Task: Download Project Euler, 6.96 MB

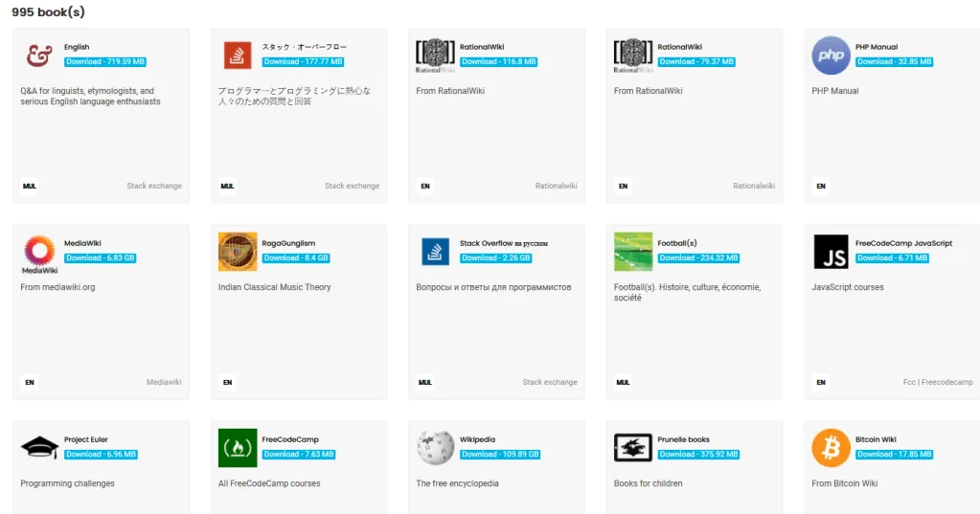Action: tap(101, 454)
